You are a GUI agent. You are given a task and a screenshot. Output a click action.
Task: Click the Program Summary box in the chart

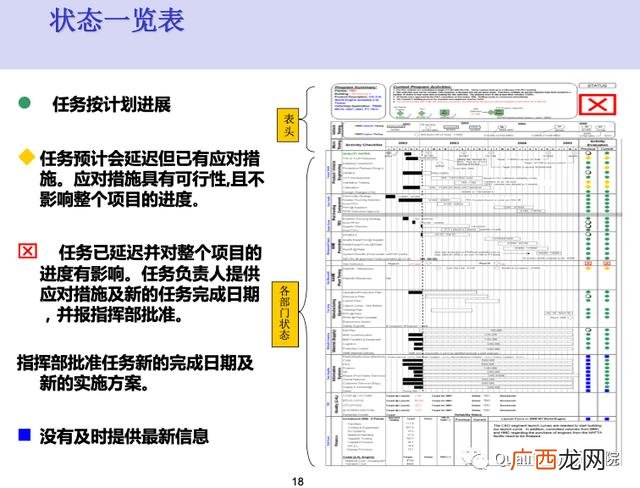tap(358, 101)
